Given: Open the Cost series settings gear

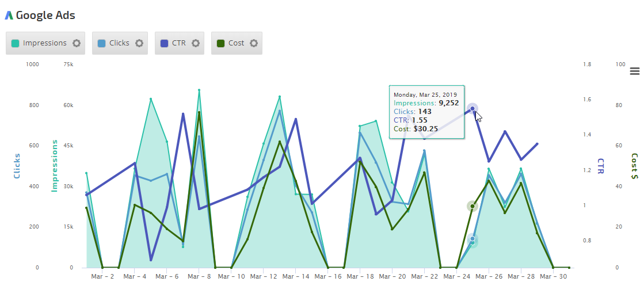Looking at the screenshot, I should (253, 43).
